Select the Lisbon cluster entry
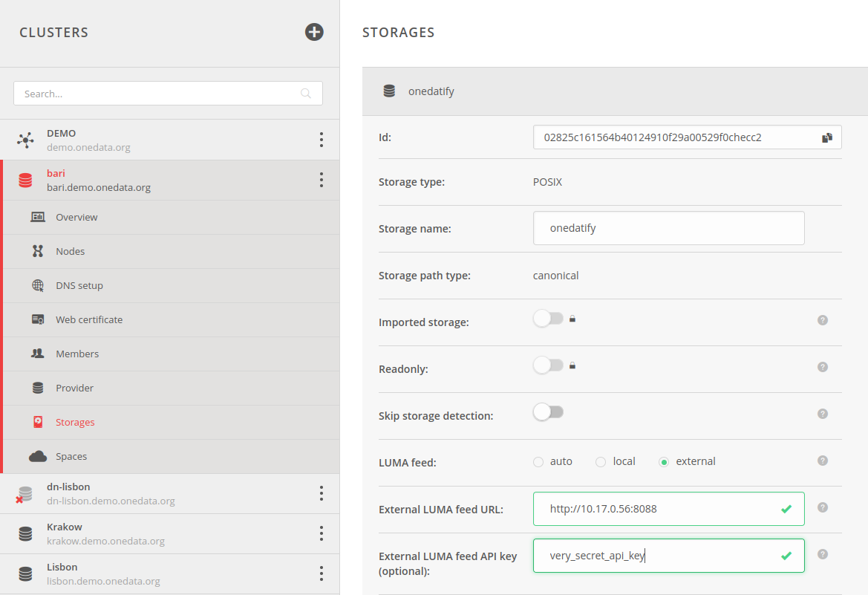 [170, 574]
